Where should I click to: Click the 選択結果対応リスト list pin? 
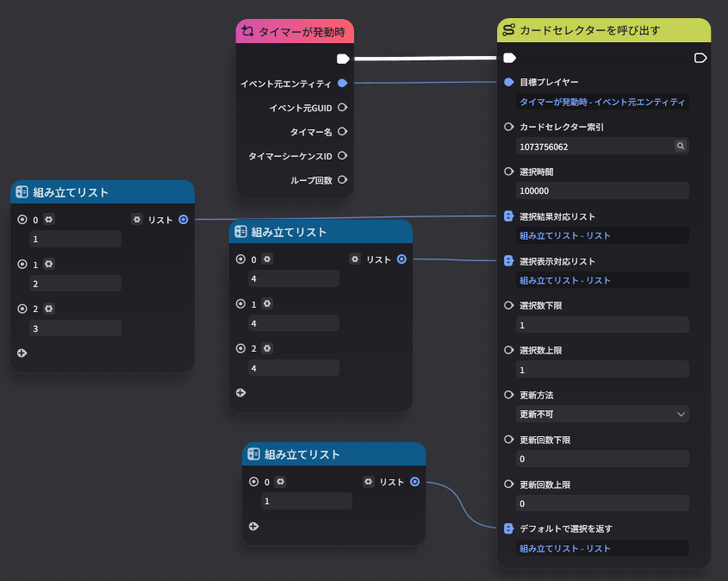(x=509, y=216)
